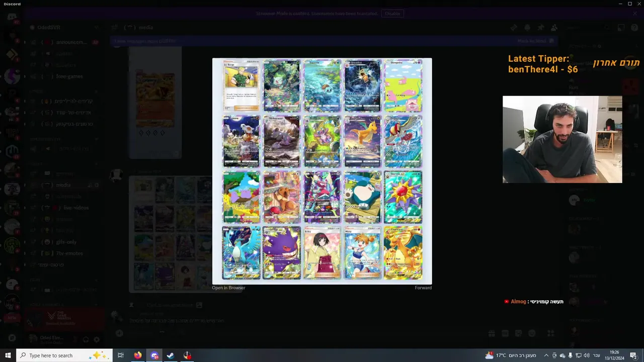Image resolution: width=644 pixels, height=362 pixels.
Task: Click the enlarged Pokemon card collage image
Action: click(x=322, y=171)
